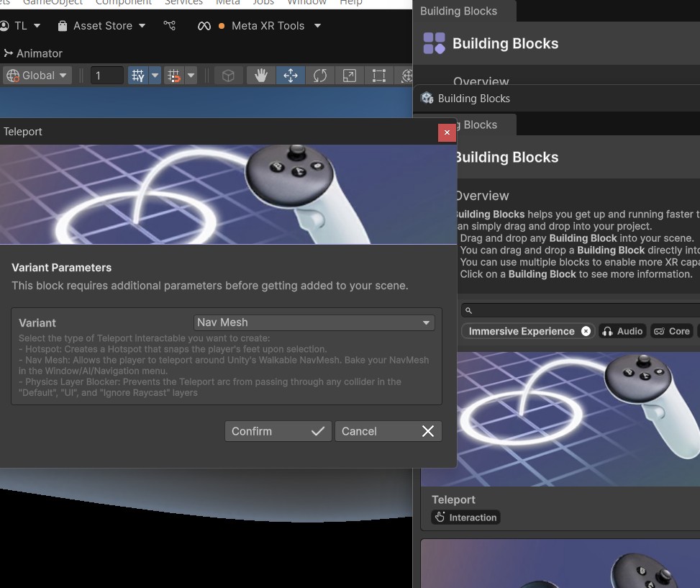
Task: Click the cube draw mode icon
Action: click(228, 76)
